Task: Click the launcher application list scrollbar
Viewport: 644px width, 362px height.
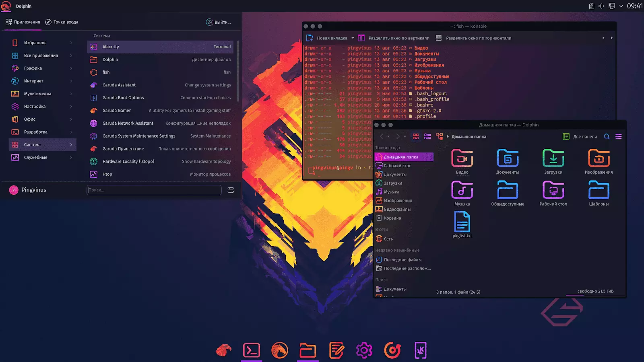Action: [238, 71]
